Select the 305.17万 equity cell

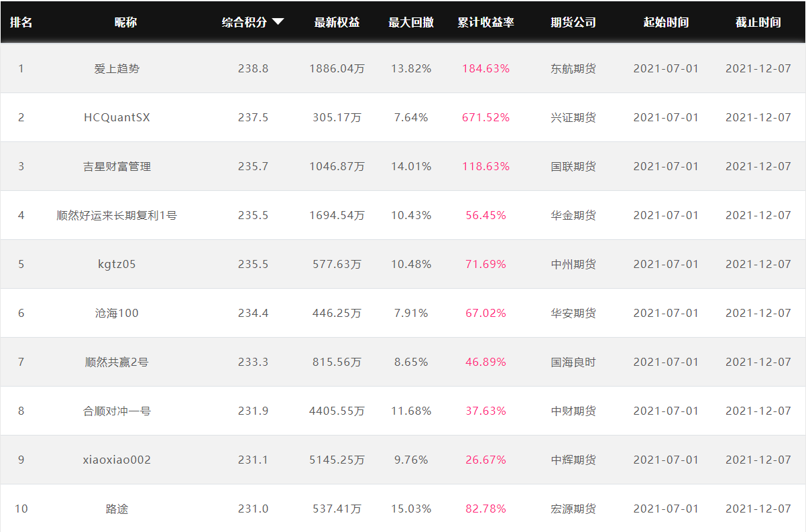[x=337, y=117]
